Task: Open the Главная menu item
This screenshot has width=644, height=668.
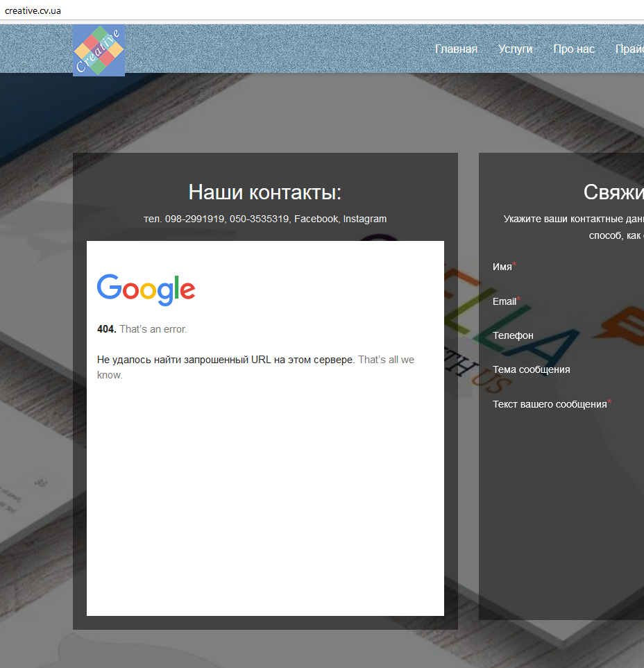Action: (x=456, y=49)
